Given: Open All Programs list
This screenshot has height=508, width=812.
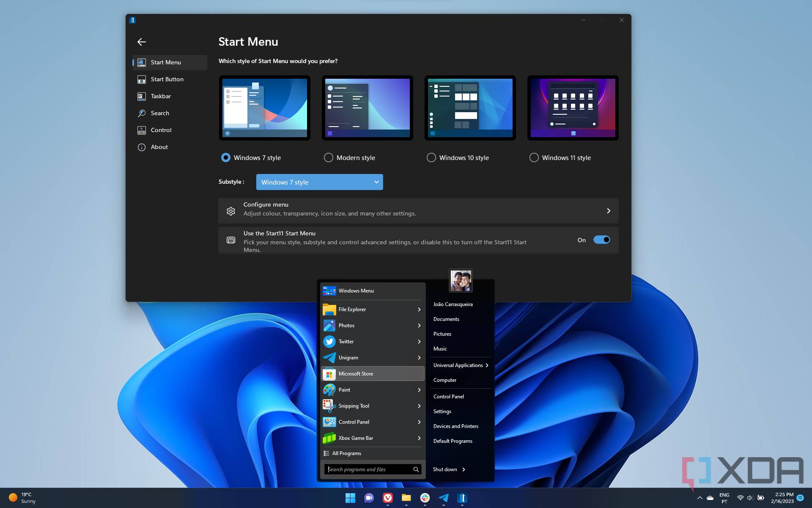Looking at the screenshot, I should 372,453.
